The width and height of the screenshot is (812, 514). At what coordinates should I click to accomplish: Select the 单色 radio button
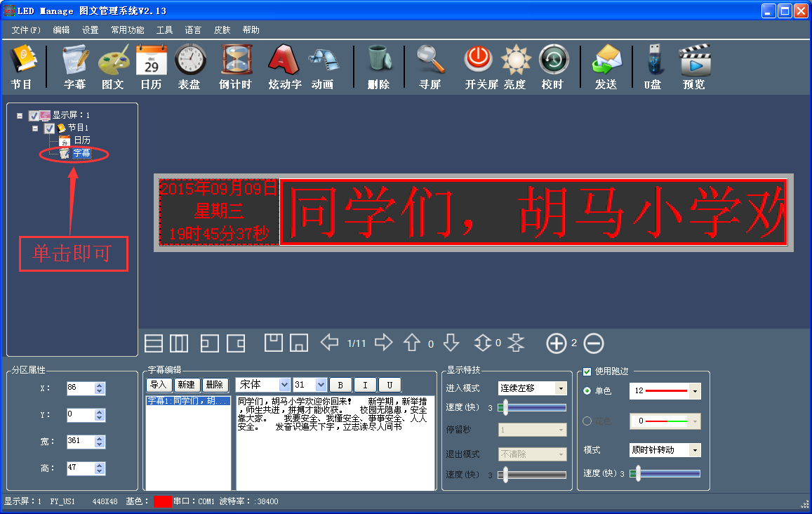pos(587,390)
